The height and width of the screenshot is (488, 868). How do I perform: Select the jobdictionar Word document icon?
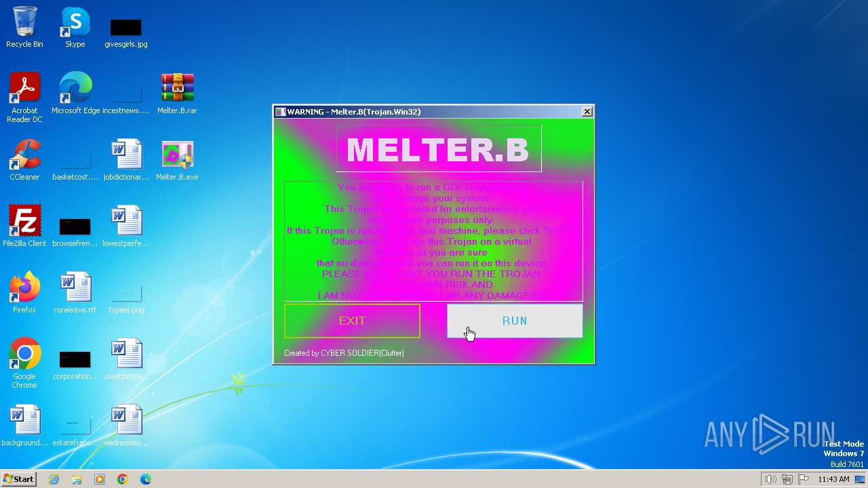tap(126, 160)
